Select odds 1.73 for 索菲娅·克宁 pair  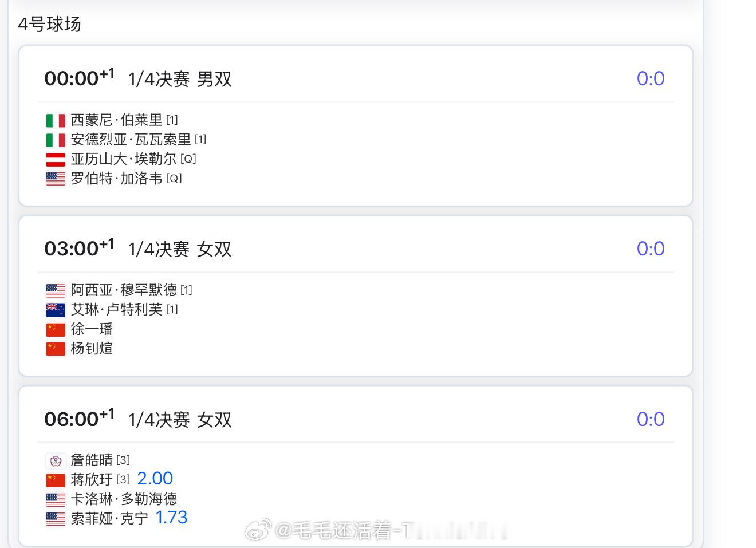point(171,518)
